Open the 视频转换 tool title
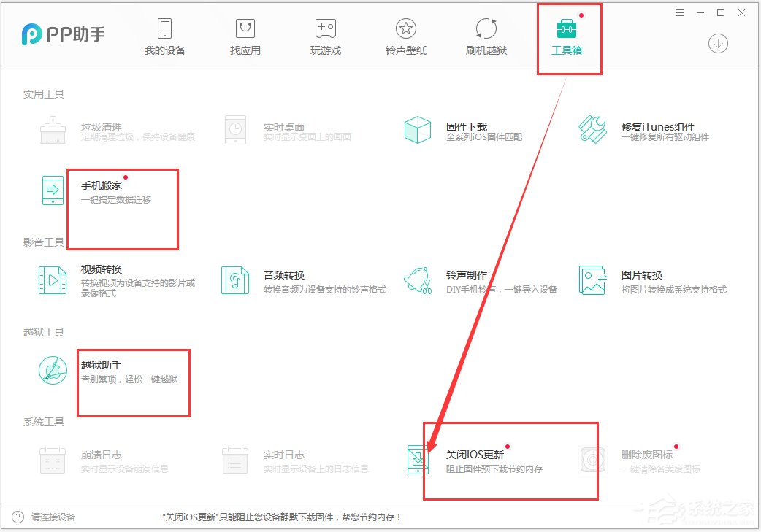The image size is (761, 532). pyautogui.click(x=102, y=269)
